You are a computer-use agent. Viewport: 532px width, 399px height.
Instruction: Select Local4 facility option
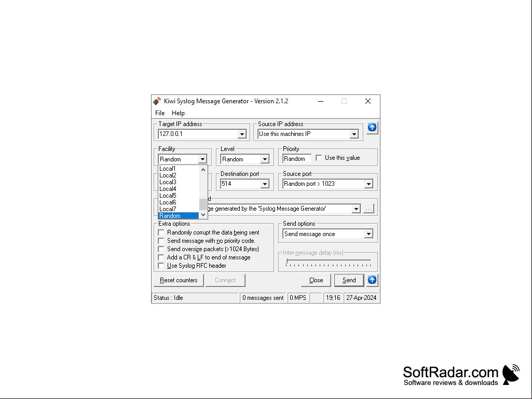click(x=179, y=189)
